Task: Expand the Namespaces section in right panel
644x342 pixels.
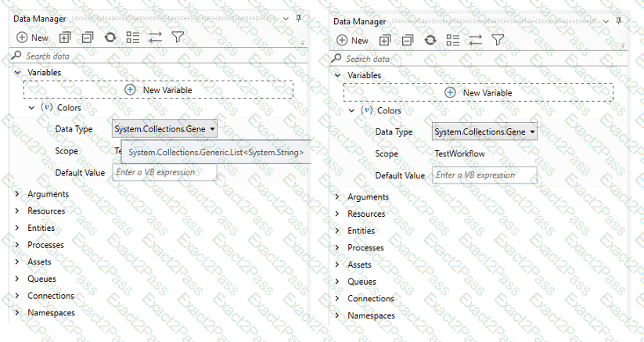Action: click(x=337, y=315)
